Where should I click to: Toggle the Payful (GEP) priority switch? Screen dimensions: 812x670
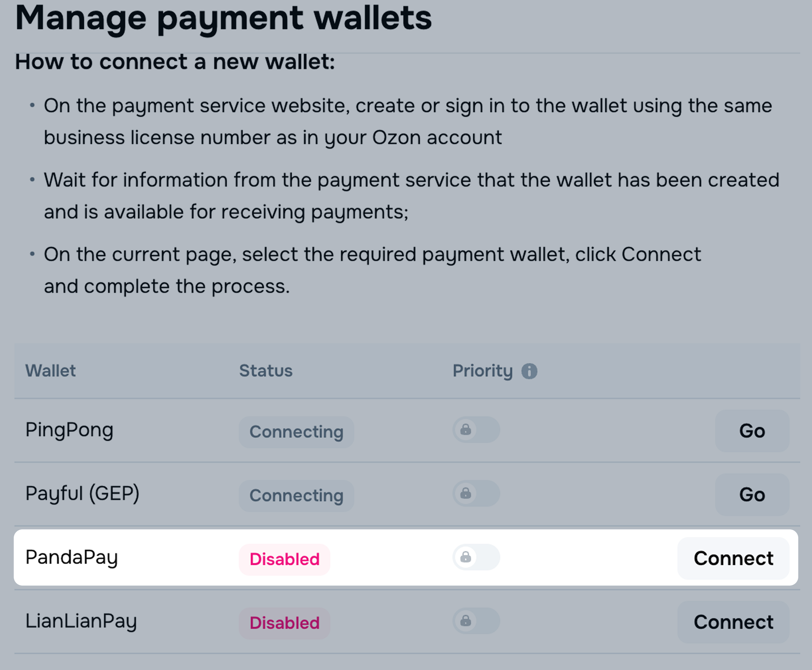coord(476,493)
